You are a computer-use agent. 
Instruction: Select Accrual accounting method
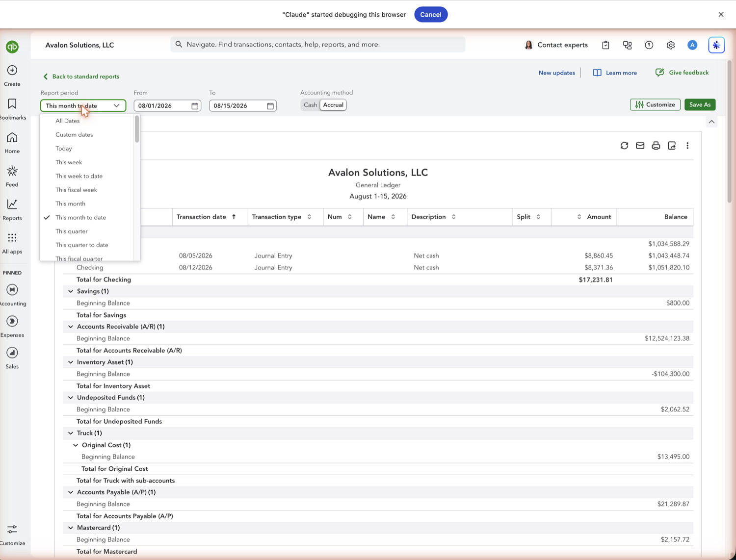click(x=333, y=105)
